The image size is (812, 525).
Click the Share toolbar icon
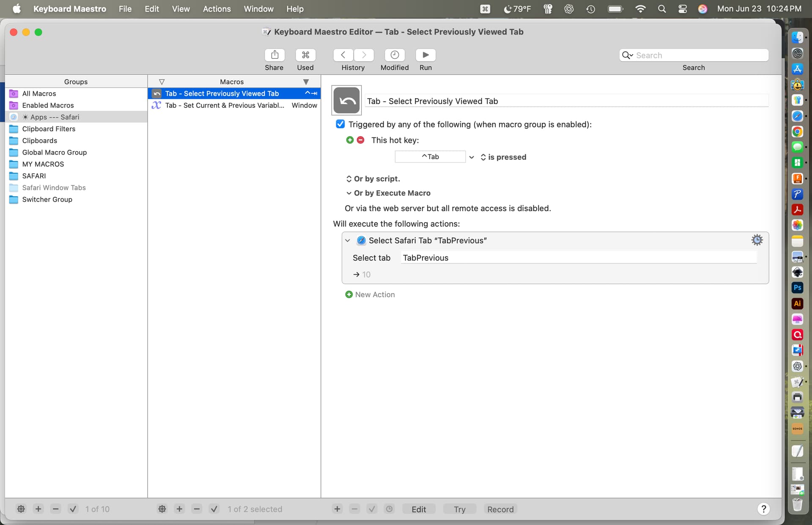click(x=274, y=55)
